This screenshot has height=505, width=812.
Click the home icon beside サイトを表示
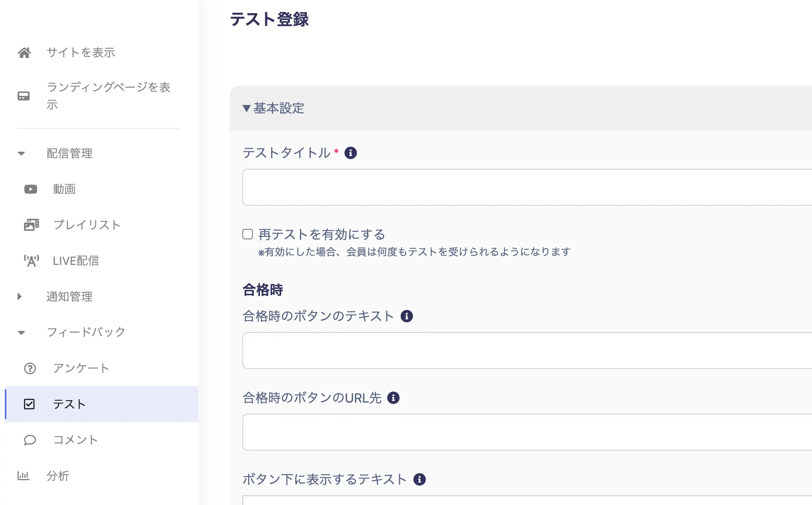pos(24,52)
